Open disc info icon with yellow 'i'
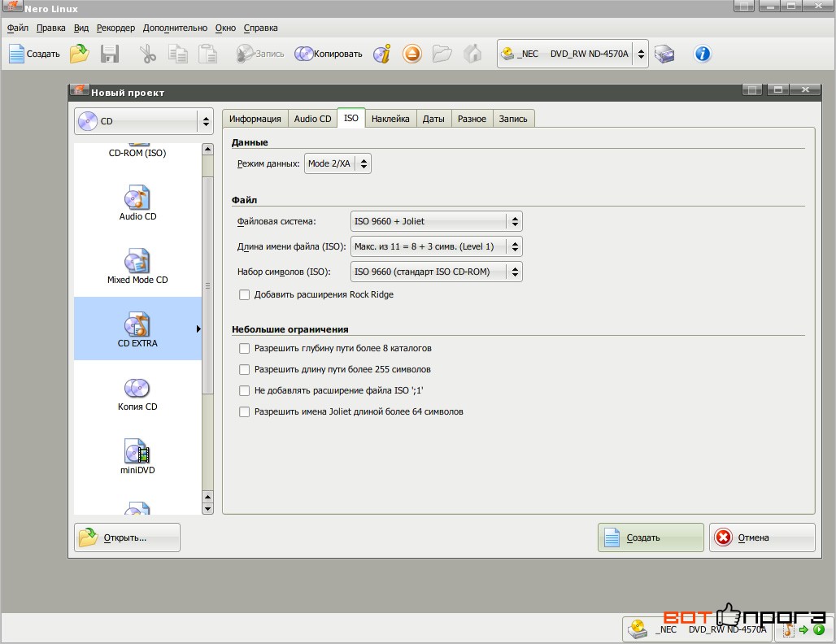 (x=381, y=54)
